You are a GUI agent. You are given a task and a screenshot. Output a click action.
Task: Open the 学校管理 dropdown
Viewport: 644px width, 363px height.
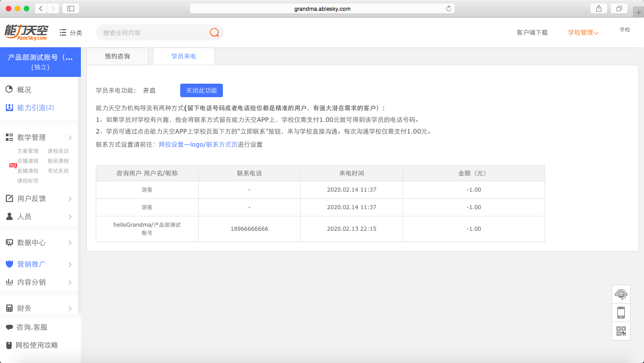[x=583, y=32]
